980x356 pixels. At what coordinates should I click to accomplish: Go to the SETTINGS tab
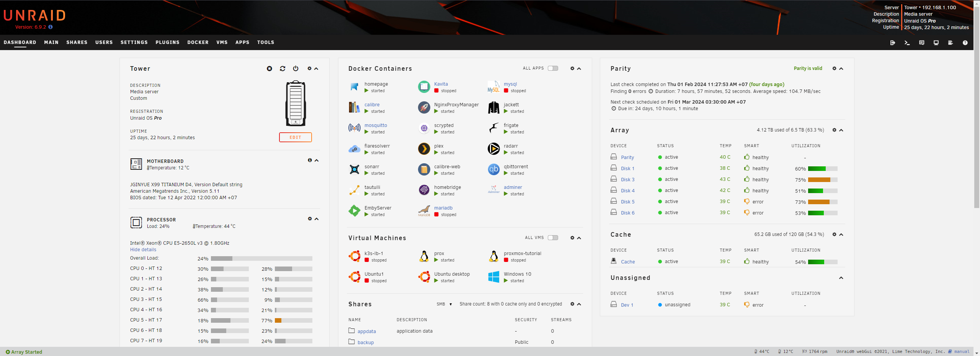click(134, 42)
